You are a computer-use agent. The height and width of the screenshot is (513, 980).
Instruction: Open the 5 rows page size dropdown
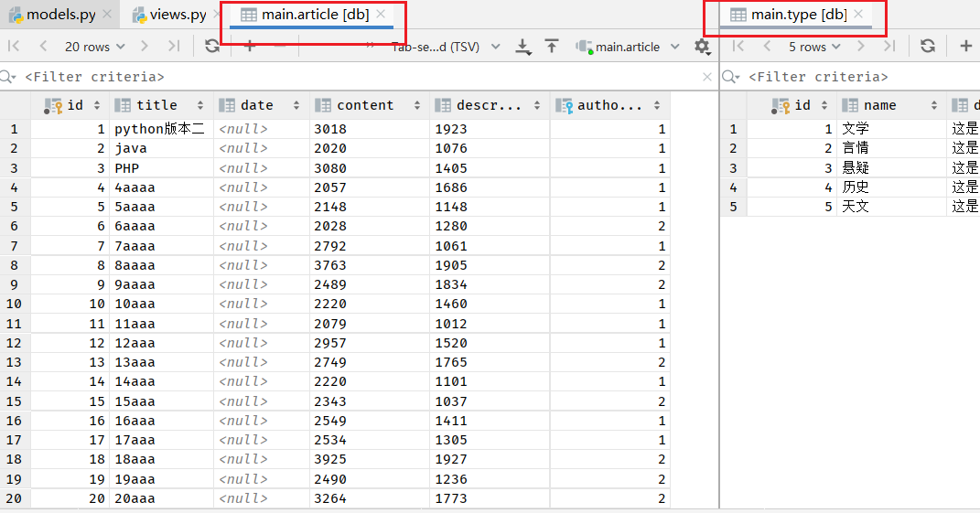click(x=813, y=47)
